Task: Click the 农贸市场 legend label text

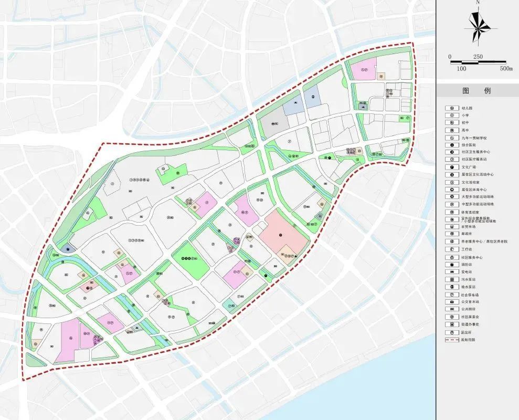Action: click(468, 227)
